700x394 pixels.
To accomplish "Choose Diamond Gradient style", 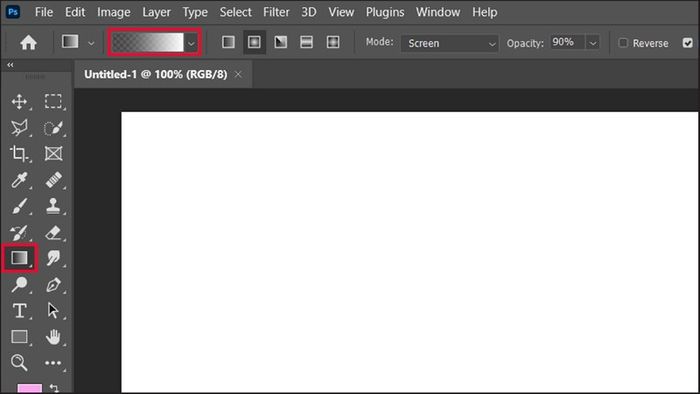I will 333,42.
